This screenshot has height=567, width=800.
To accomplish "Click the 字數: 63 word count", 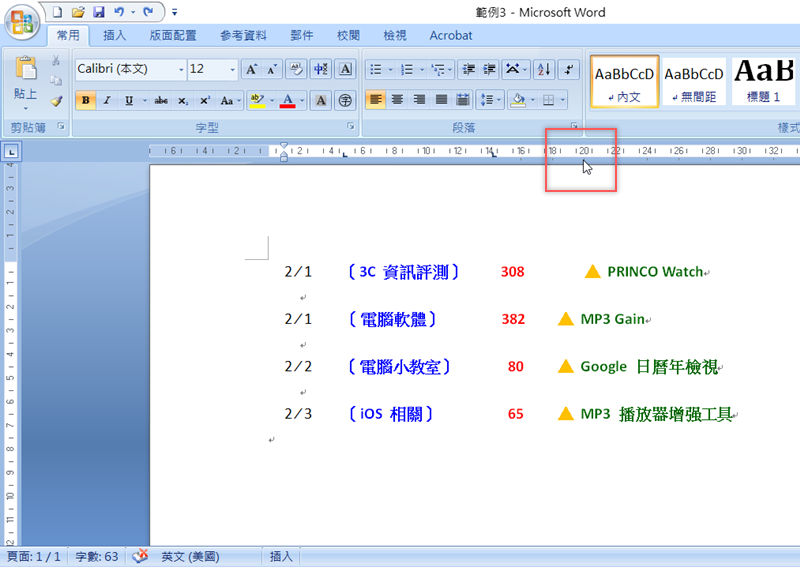I will coord(96,557).
